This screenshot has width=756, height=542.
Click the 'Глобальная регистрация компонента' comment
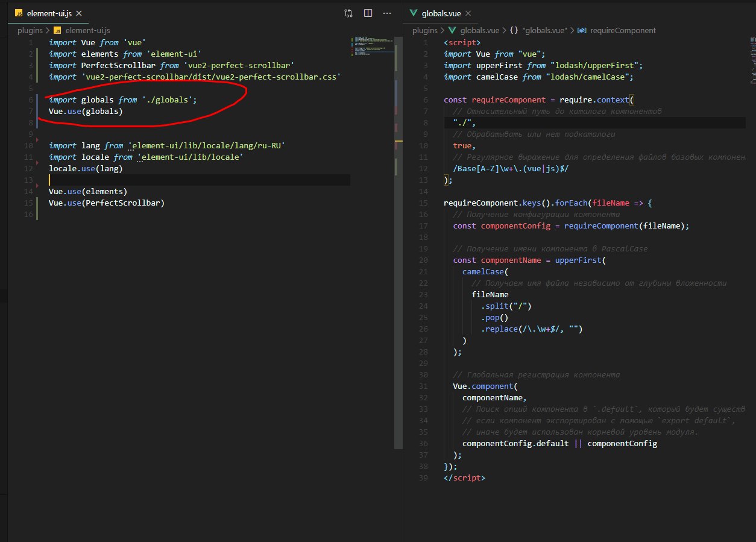pos(536,374)
